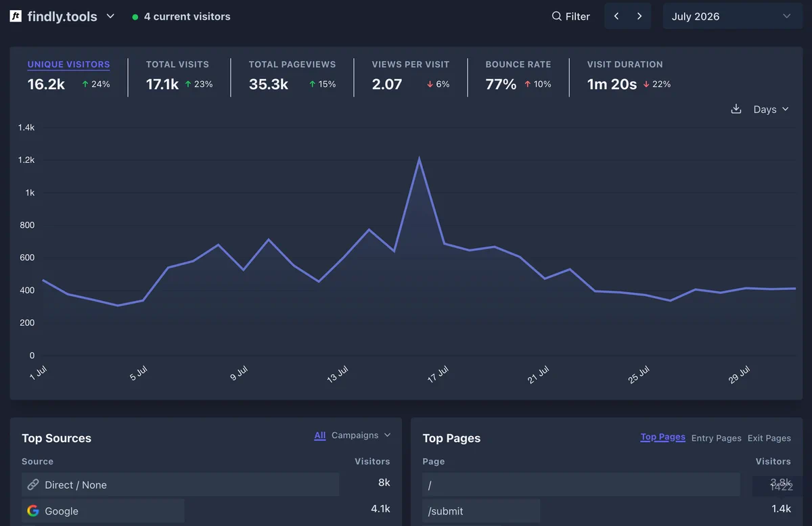
Task: Click the 35.3k total pageviews value
Action: pyautogui.click(x=269, y=85)
